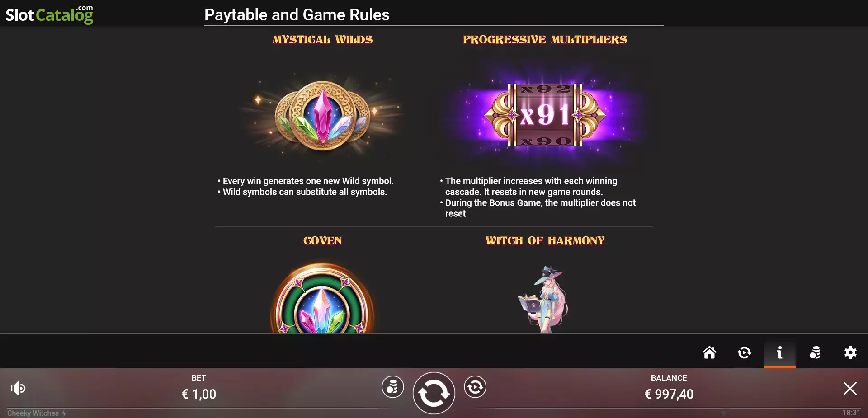Open autoplay settings in the top toolbar

(x=744, y=352)
